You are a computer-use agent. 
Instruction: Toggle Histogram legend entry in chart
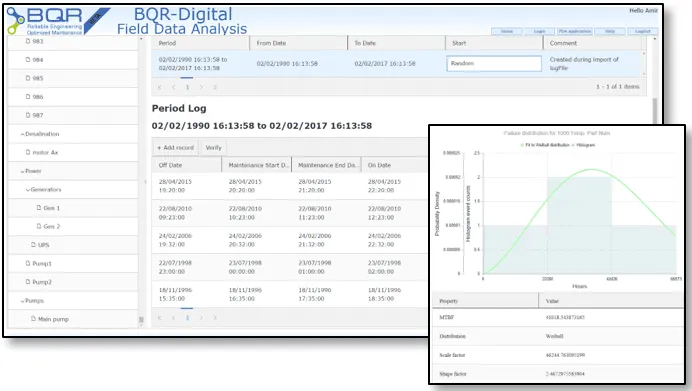583,145
